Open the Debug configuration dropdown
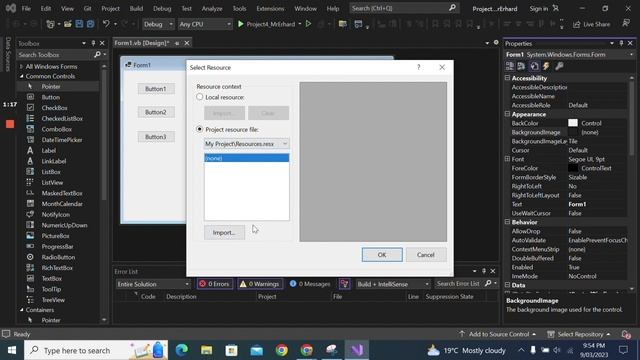Screen dimensions: 640x360 [x=158, y=24]
